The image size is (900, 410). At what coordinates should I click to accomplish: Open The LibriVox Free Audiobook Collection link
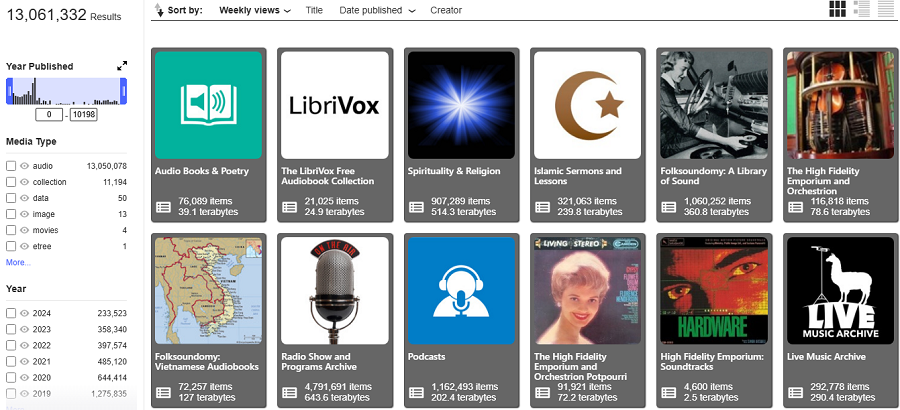328,176
